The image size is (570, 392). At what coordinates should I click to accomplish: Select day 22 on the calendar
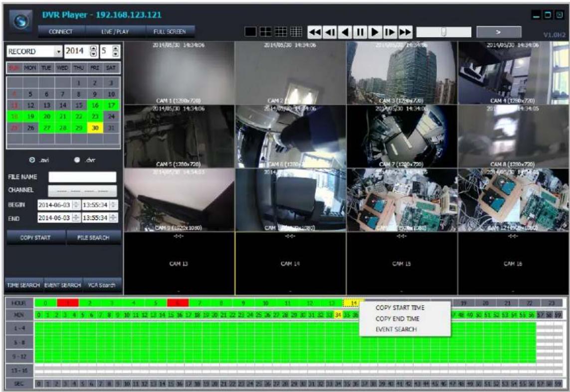point(79,117)
